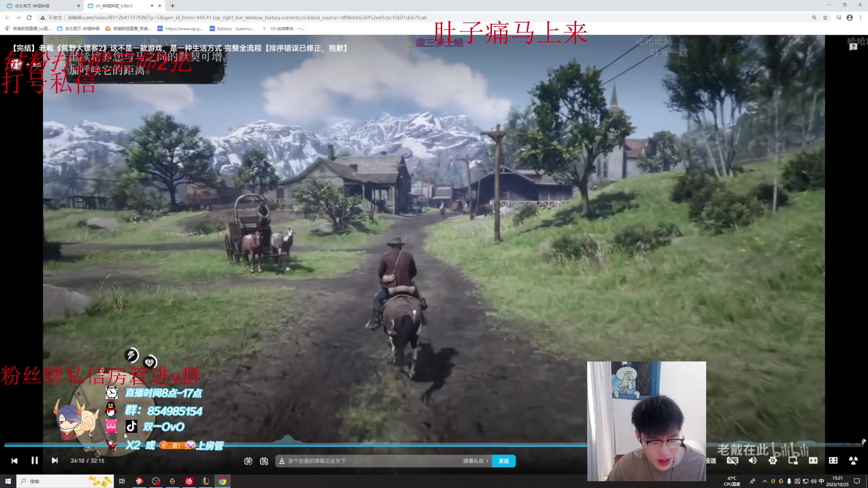Follow the uploader with +关注 button
This screenshot has height=488, width=868.
[x=33, y=65]
